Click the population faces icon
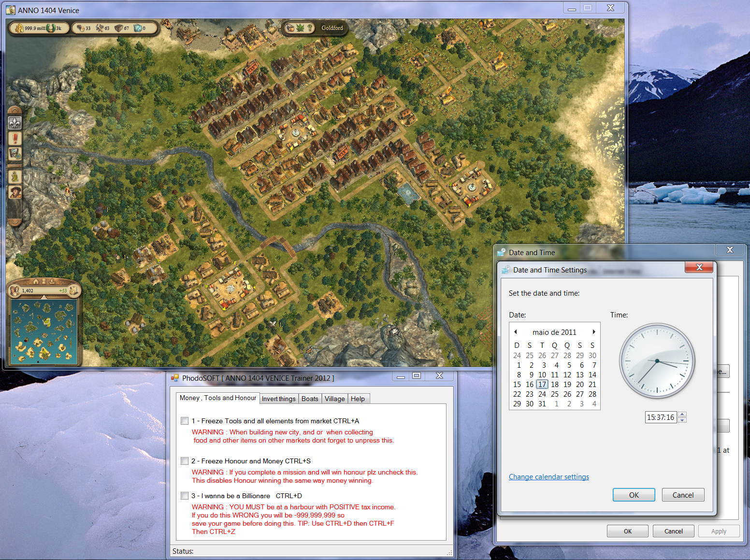 point(14,290)
